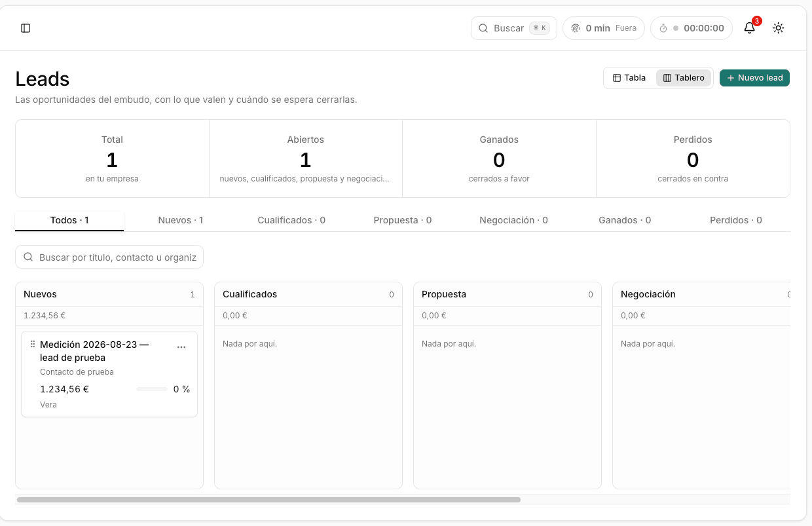
Task: Switch to Tablero view
Action: tap(684, 78)
